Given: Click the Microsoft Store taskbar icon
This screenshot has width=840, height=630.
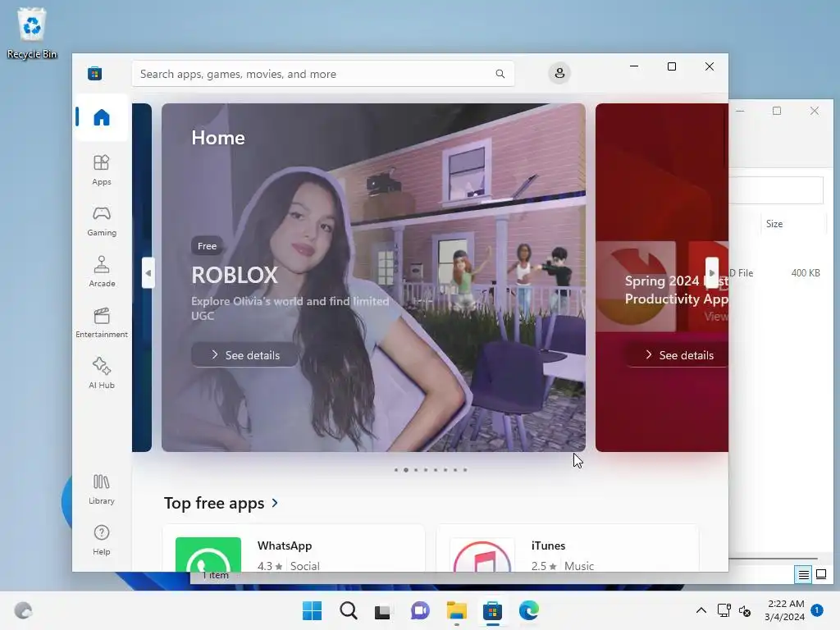Looking at the screenshot, I should [492, 610].
